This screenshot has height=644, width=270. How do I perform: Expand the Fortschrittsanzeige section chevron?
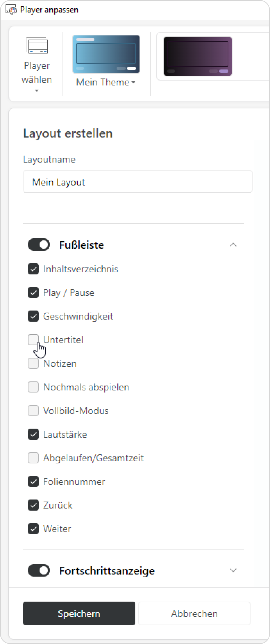click(x=233, y=570)
